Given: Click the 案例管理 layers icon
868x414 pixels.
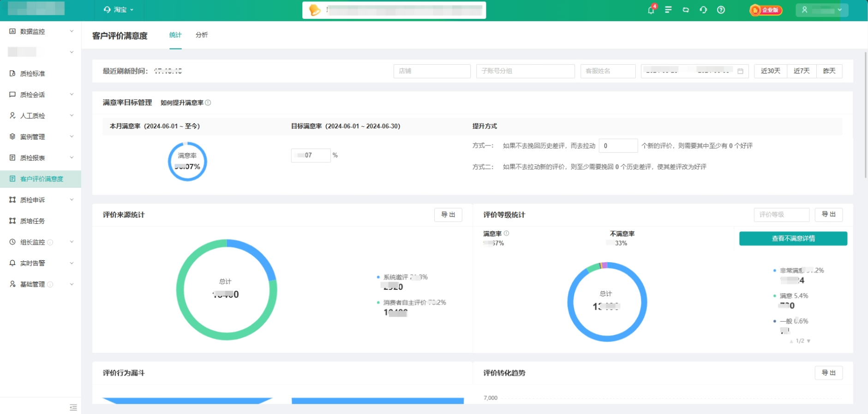Looking at the screenshot, I should tap(12, 137).
